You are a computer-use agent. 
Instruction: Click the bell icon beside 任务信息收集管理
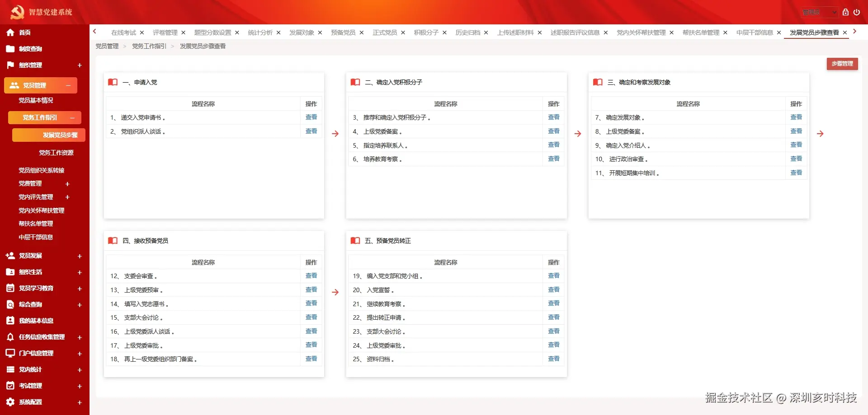click(x=10, y=337)
